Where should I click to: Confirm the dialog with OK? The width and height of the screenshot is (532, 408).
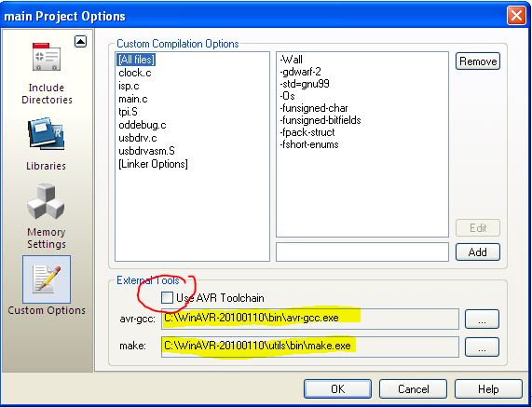click(x=337, y=388)
